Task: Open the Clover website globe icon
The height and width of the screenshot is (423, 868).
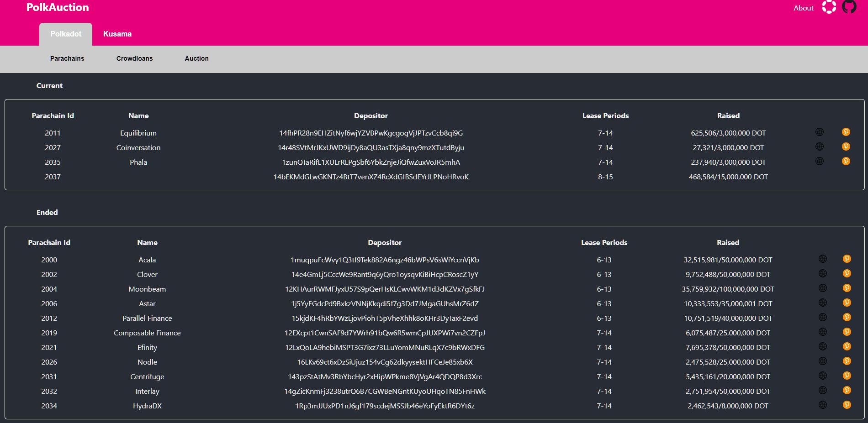Action: (823, 273)
